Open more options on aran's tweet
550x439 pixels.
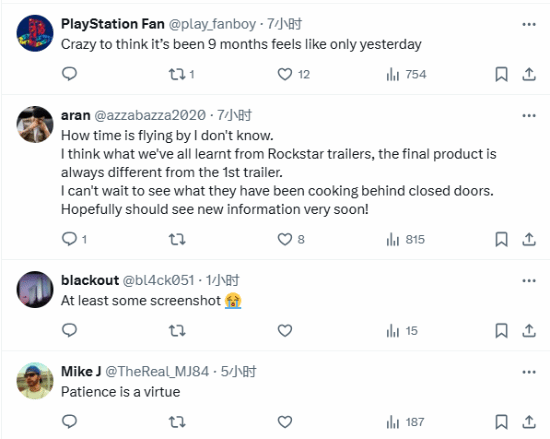click(529, 115)
